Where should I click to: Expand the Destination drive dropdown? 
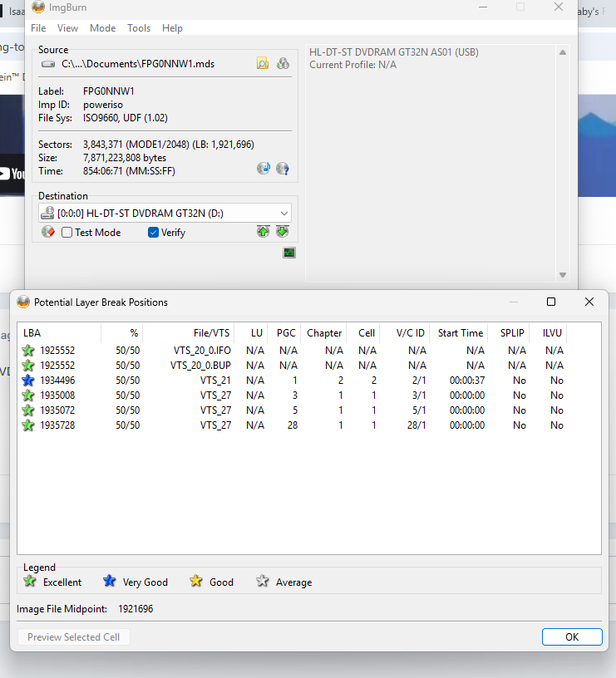pos(284,214)
